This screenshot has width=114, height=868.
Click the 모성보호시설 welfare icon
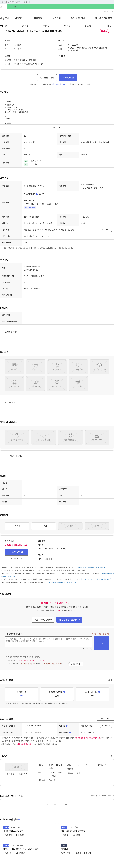coord(57,384)
